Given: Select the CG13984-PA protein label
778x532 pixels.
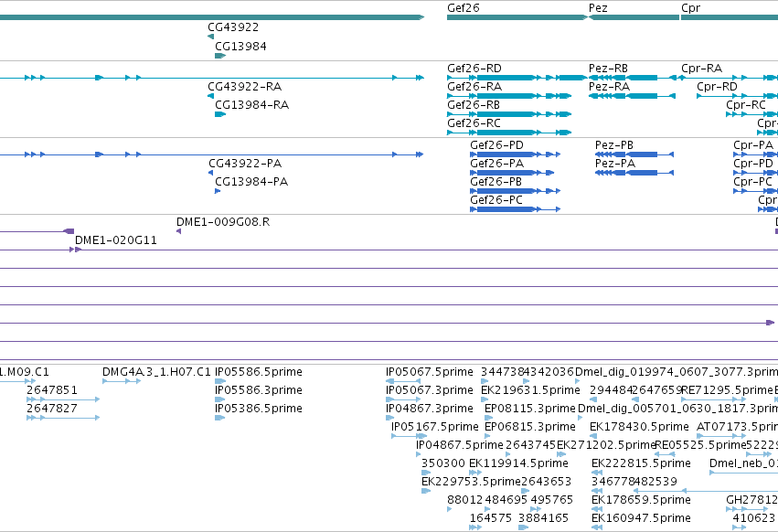Looking at the screenshot, I should click(251, 182).
